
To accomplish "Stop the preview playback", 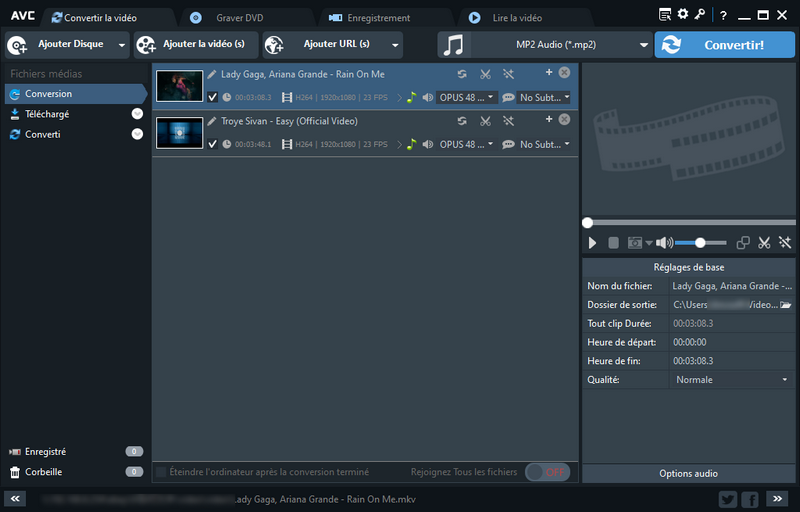I will [x=613, y=243].
